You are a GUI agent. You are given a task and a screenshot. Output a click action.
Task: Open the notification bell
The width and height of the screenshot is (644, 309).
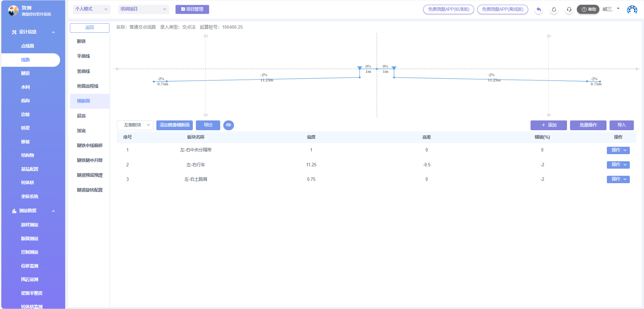(554, 9)
